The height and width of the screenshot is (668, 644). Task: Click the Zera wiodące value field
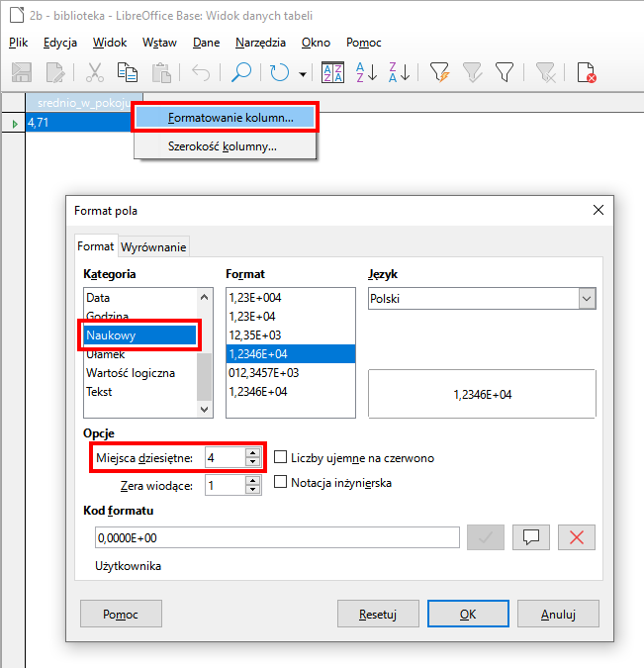[x=226, y=485]
